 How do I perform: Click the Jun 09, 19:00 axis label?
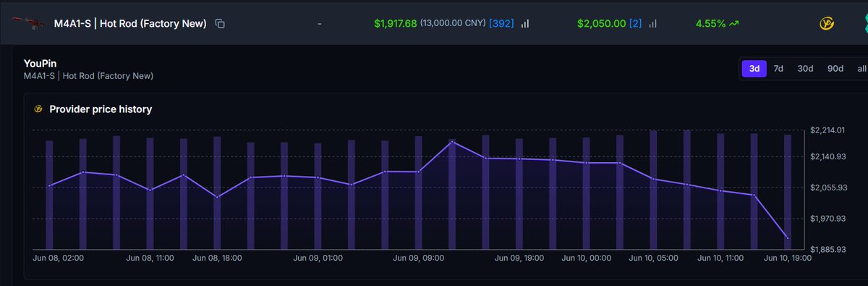[x=519, y=257]
